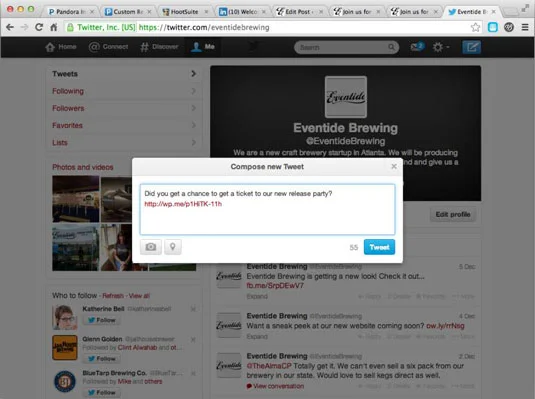Click the blue square extension icon
The image size is (535, 399).
click(492, 27)
